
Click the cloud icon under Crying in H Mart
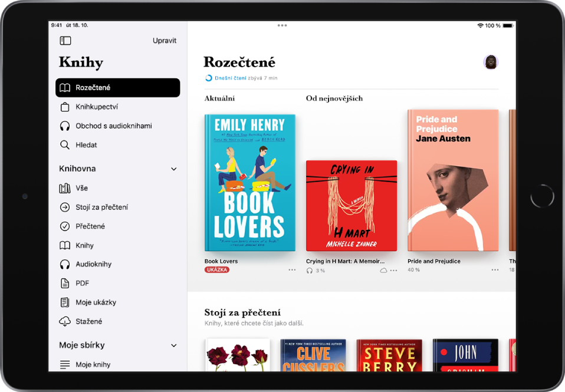(383, 271)
